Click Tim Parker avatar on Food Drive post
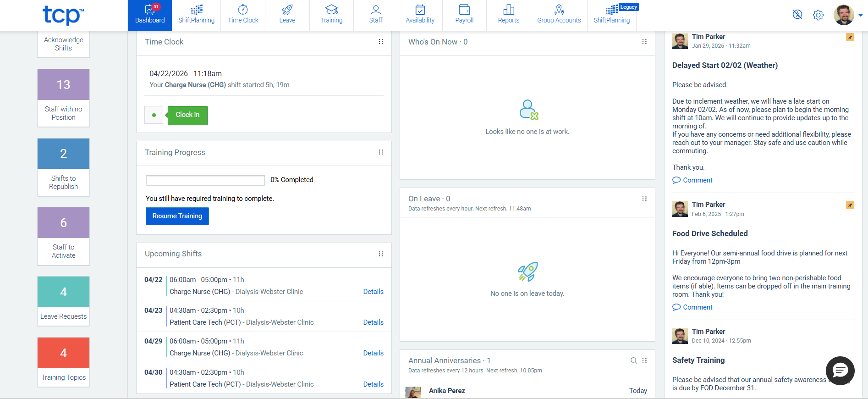 point(680,209)
